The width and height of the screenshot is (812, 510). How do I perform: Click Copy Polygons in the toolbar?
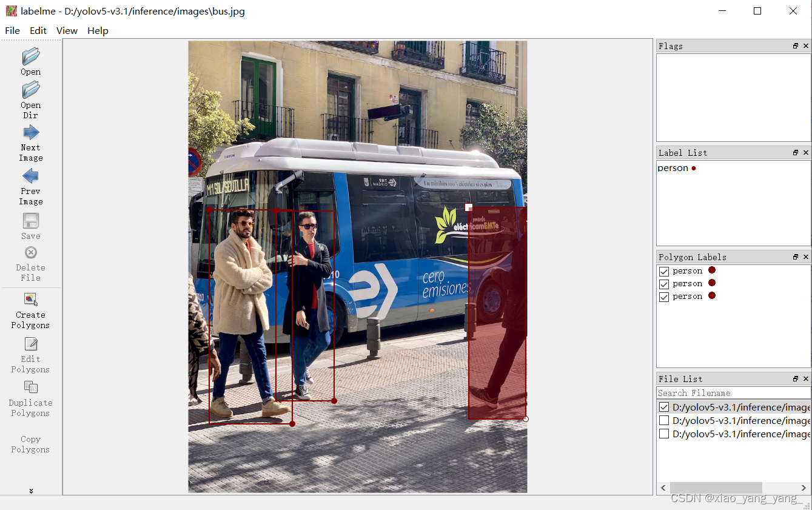[30, 444]
